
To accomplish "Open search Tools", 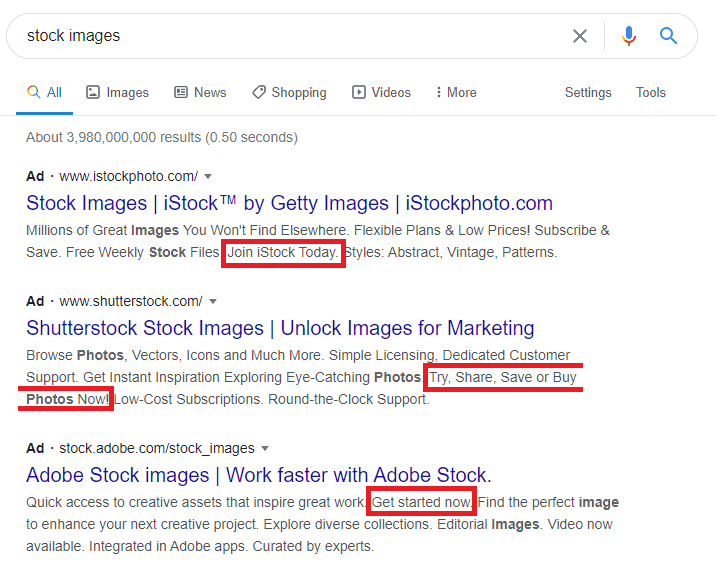I will [x=651, y=92].
